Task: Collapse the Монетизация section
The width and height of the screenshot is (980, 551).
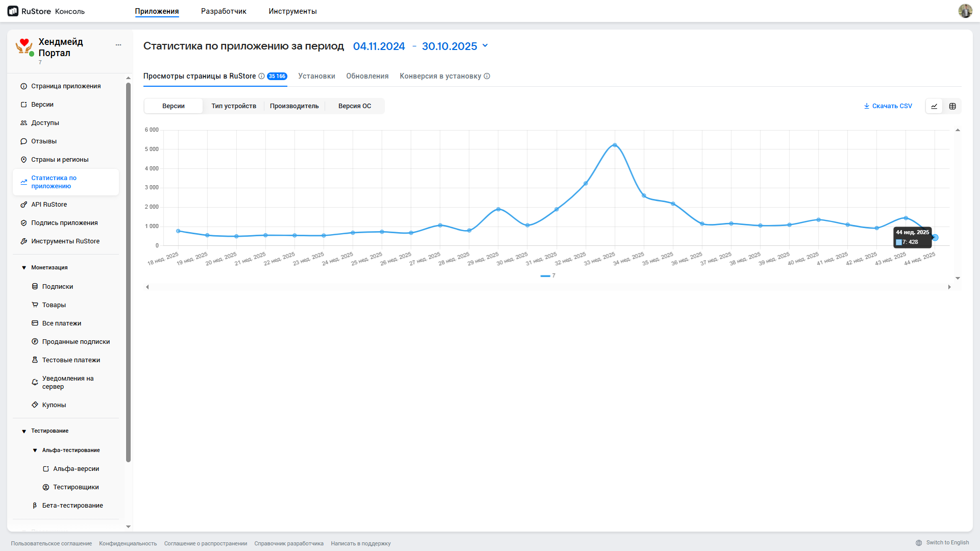Action: pos(24,268)
